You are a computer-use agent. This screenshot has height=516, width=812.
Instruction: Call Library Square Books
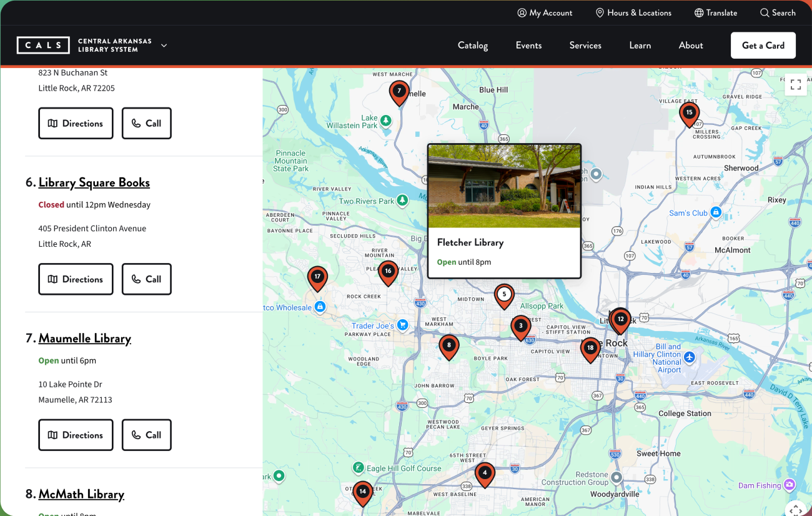[146, 279]
